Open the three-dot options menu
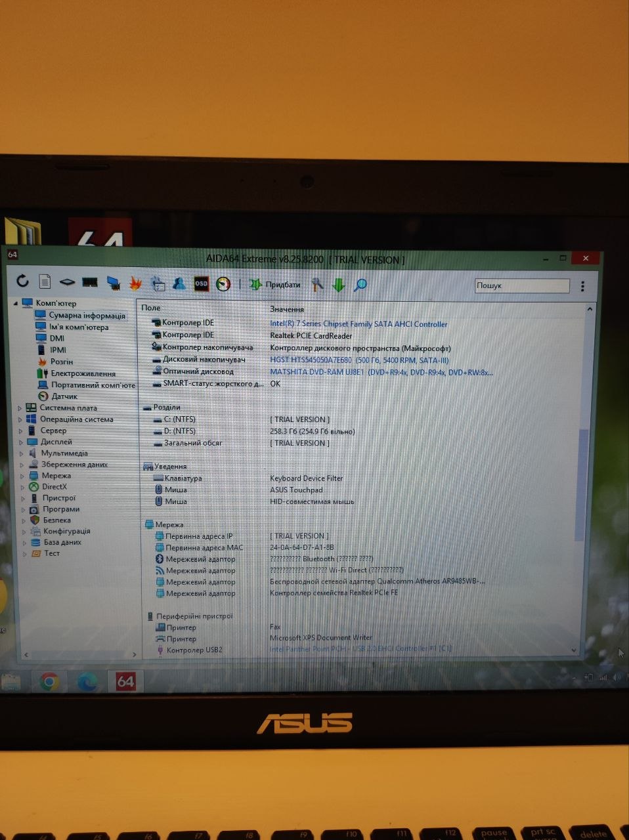This screenshot has height=840, width=629. click(582, 286)
